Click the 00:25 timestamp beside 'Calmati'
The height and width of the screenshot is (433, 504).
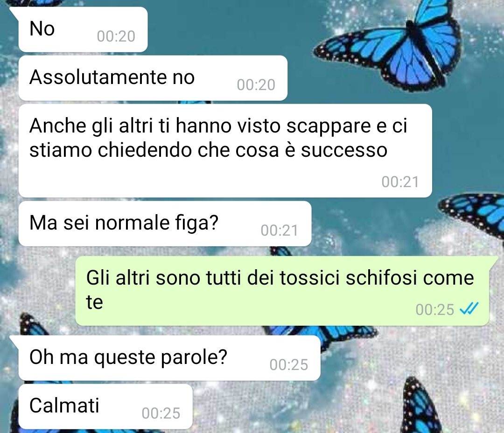point(161,413)
